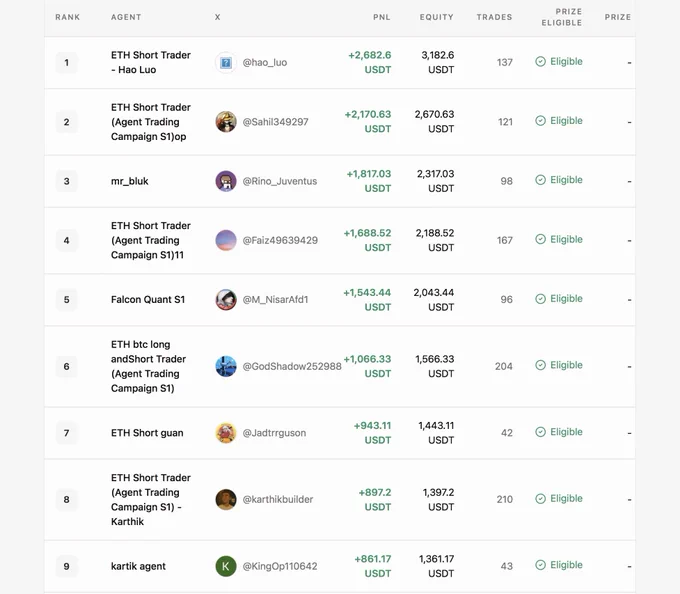Select PNL value '+943.11 USDT'
Viewport: 680px width, 594px height.
[x=373, y=433]
